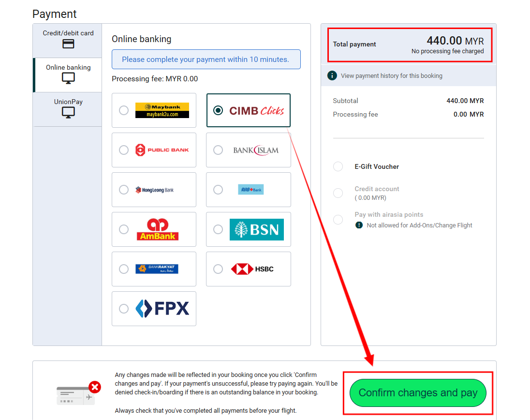Viewport: 530px width, 420px height.
Task: View payment history for this booking
Action: 391,76
